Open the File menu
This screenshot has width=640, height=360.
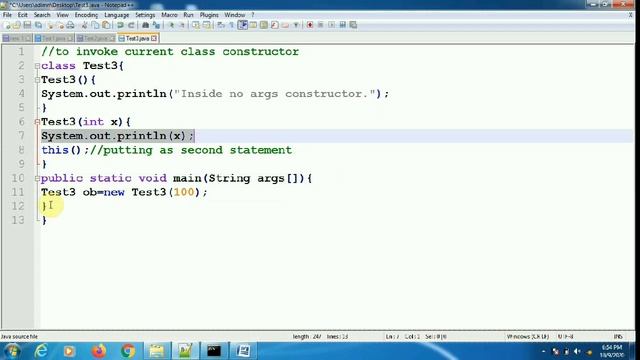coord(7,15)
